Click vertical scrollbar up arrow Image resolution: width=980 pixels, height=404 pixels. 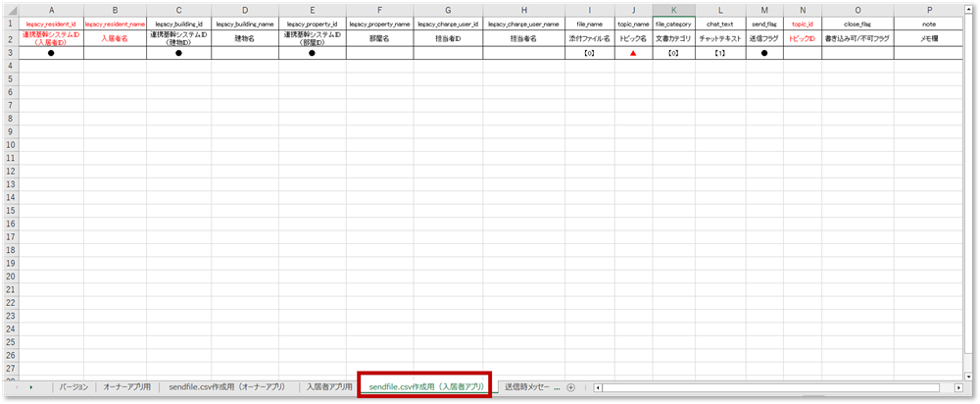coord(969,10)
